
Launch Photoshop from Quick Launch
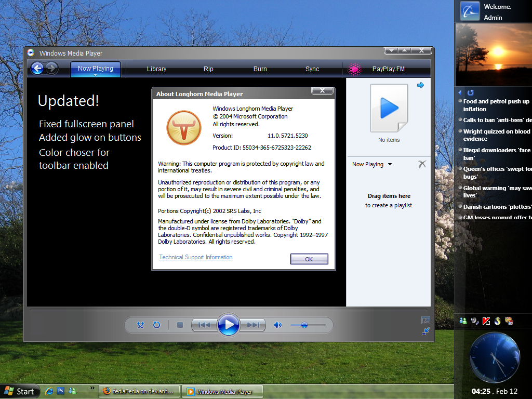click(x=61, y=391)
